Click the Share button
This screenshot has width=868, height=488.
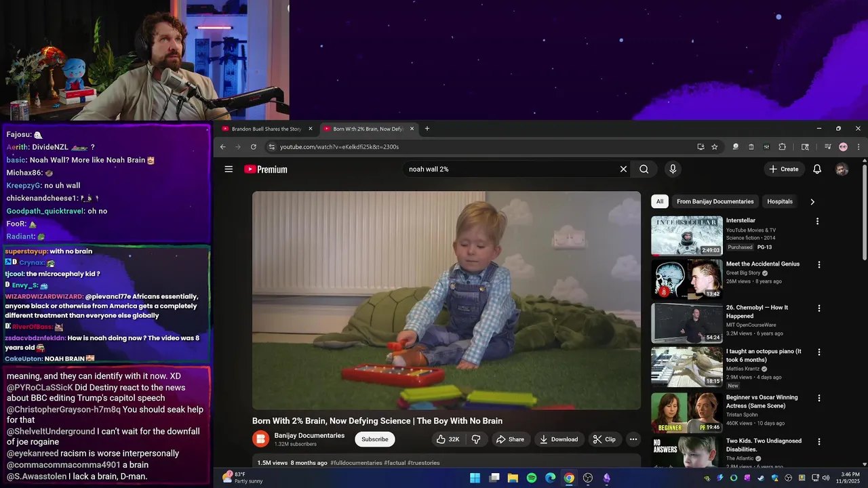pos(510,439)
